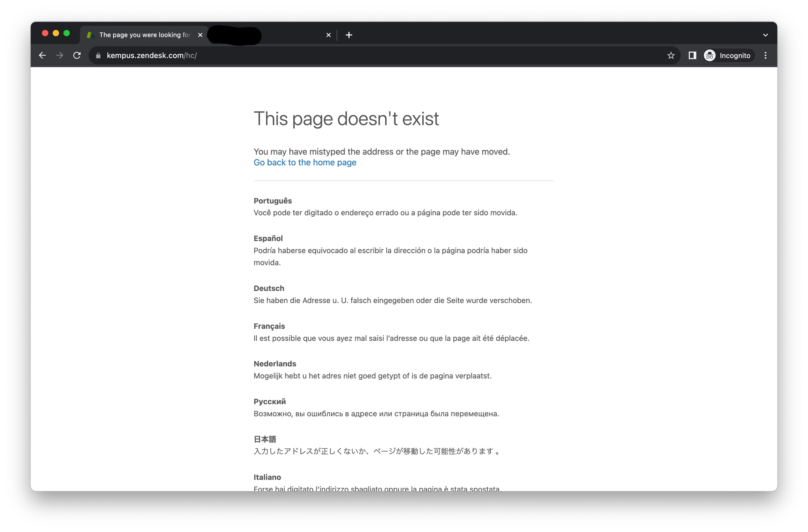Close the second browser tab
The image size is (808, 532).
[x=328, y=35]
